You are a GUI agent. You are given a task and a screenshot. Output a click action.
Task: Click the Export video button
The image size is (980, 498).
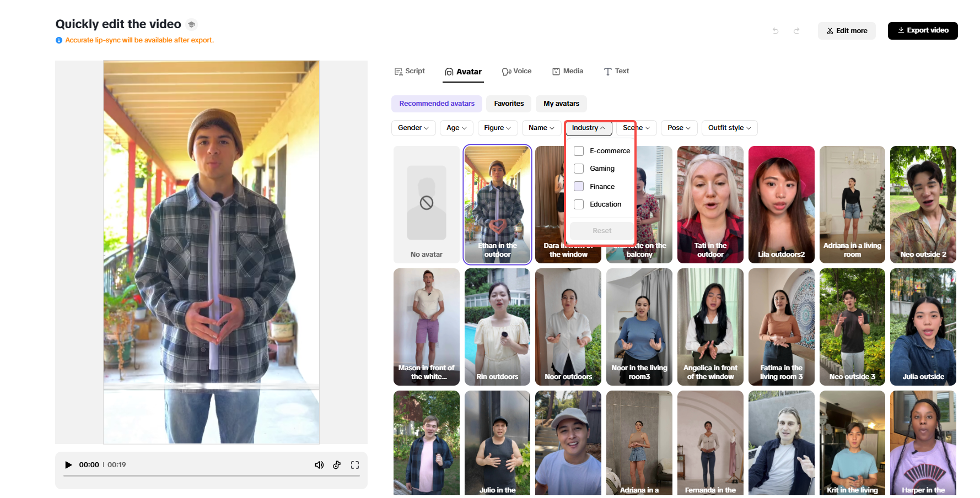point(923,31)
